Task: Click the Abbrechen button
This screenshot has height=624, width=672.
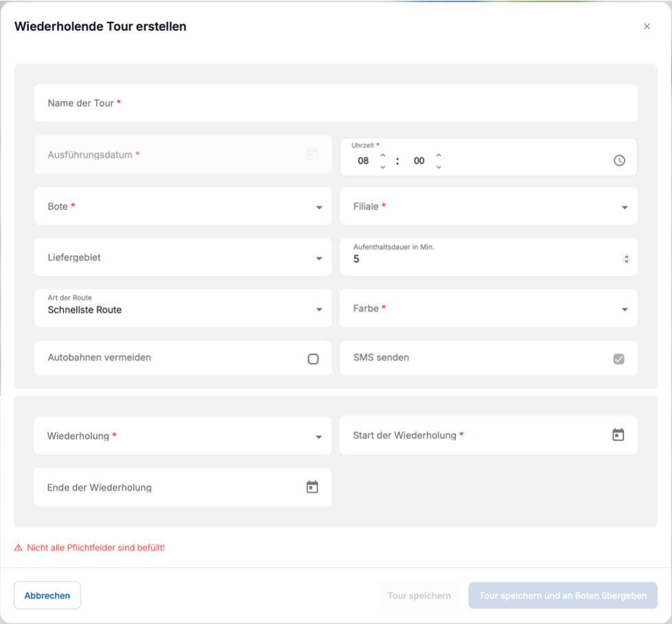Action: click(47, 596)
